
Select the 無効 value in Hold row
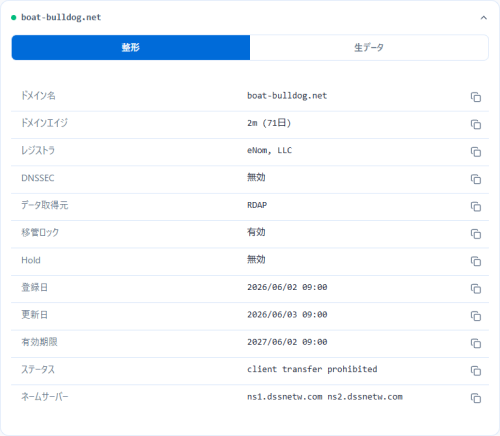pyautogui.click(x=256, y=259)
